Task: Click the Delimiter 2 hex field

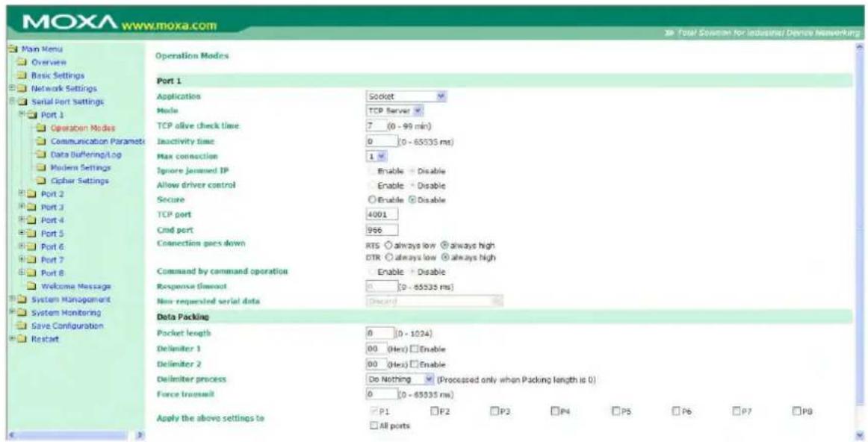Action: pos(376,365)
